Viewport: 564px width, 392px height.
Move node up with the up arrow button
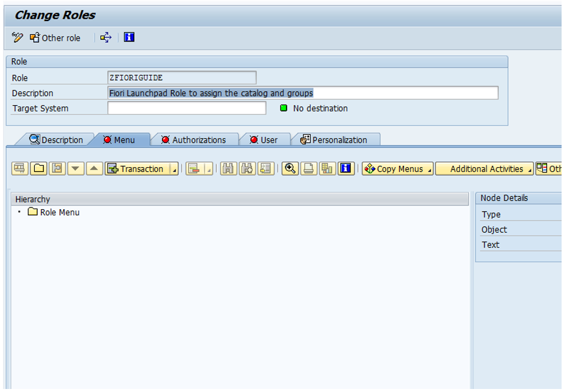[x=95, y=169]
